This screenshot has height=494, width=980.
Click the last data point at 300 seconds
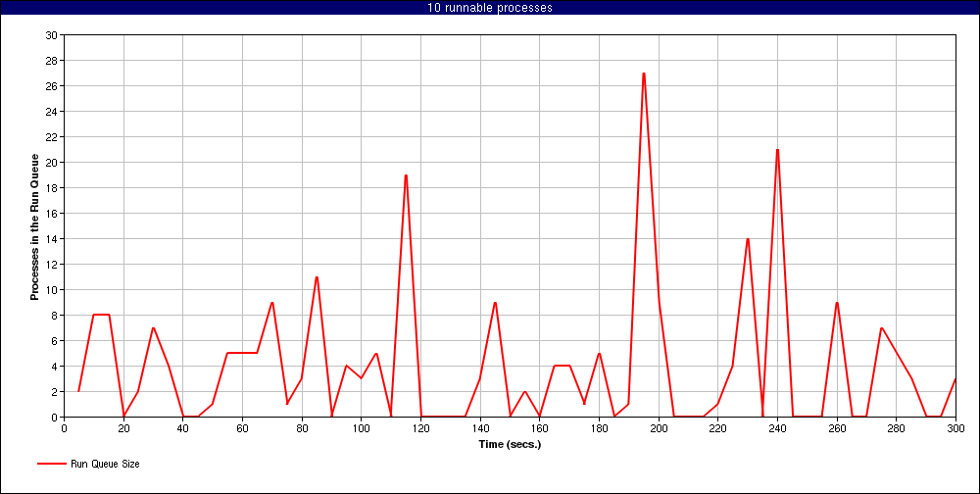tap(955, 379)
